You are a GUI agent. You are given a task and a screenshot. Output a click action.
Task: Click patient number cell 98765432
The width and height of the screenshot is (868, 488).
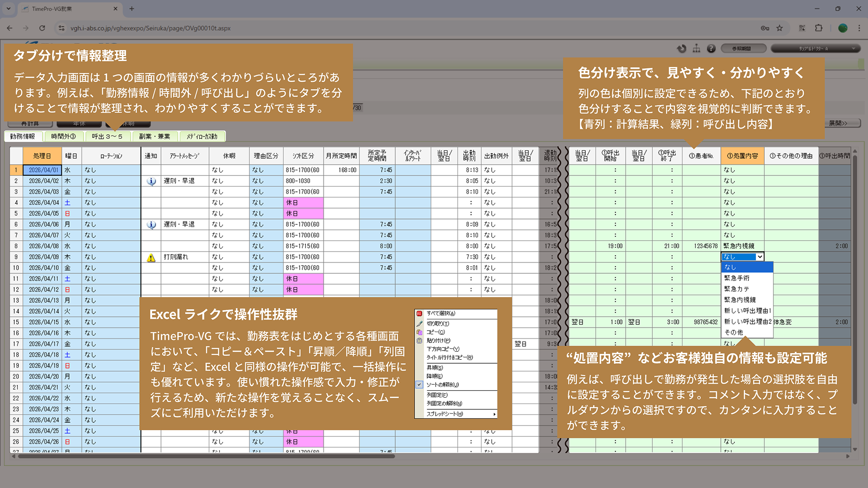[702, 322]
